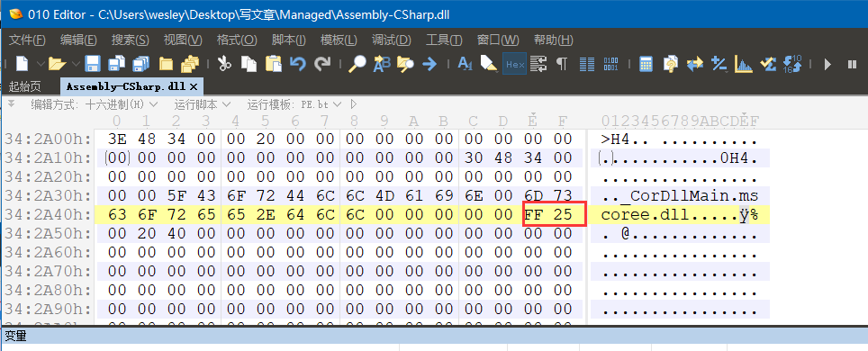The image size is (868, 351).
Task: Open the hex operations plus-minus icon
Action: click(x=719, y=64)
